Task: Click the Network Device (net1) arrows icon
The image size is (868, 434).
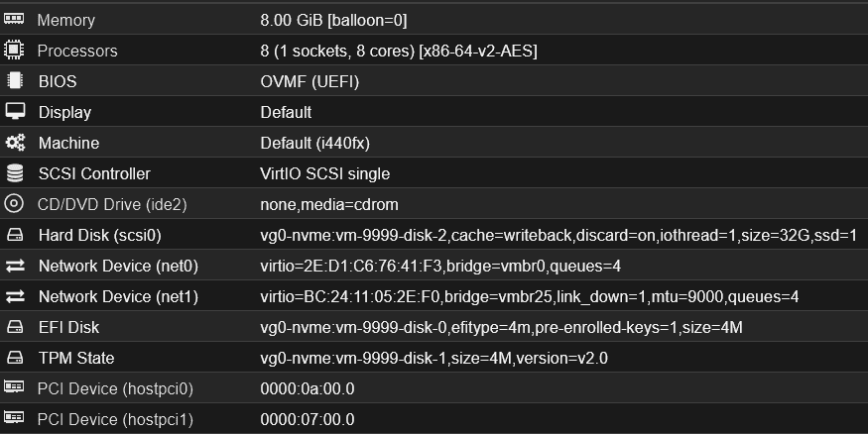Action: [14, 296]
